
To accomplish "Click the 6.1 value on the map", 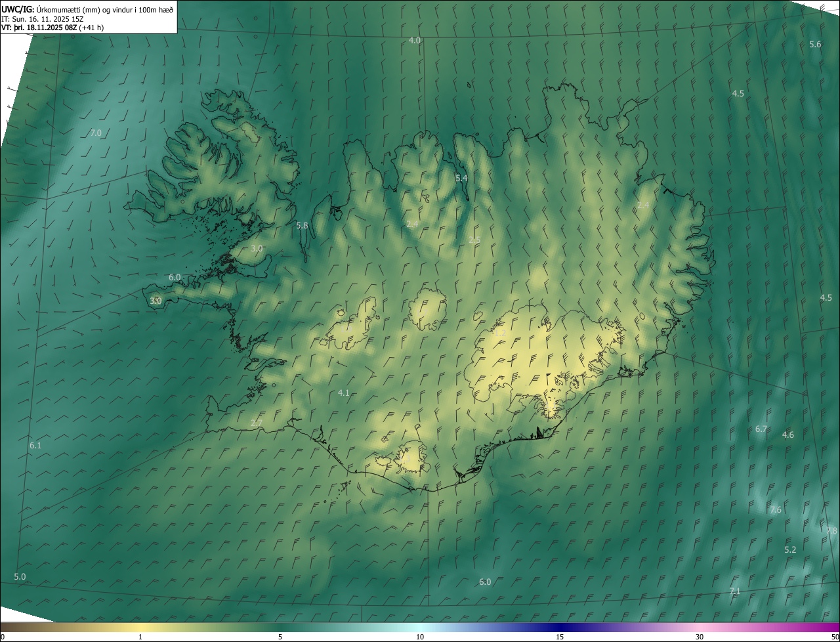I will 35,446.
